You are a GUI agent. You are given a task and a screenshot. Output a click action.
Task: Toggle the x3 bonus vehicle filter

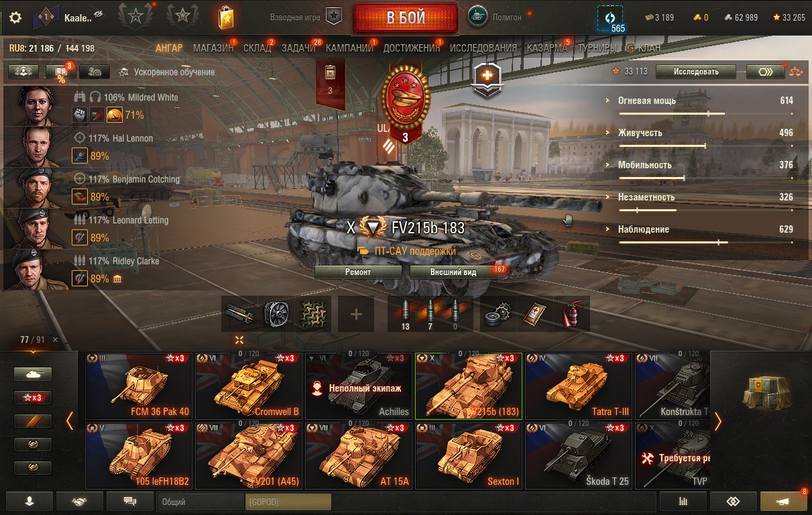click(33, 398)
